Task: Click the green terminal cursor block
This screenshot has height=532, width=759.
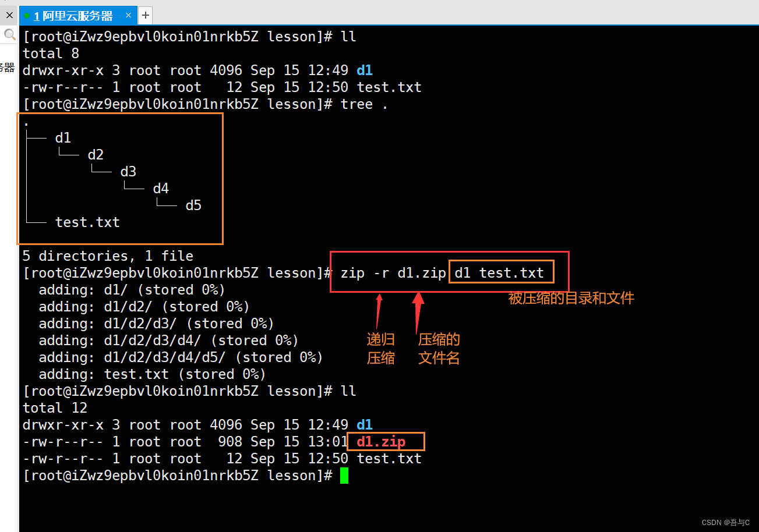Action: pyautogui.click(x=344, y=476)
